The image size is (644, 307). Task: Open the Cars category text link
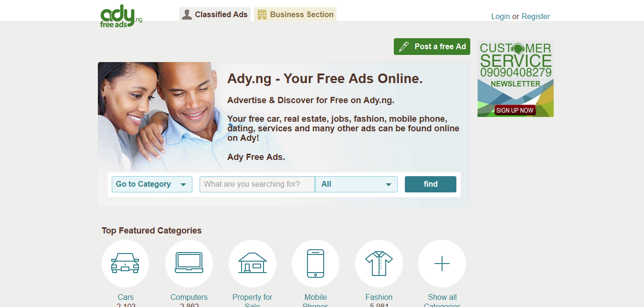click(x=126, y=297)
